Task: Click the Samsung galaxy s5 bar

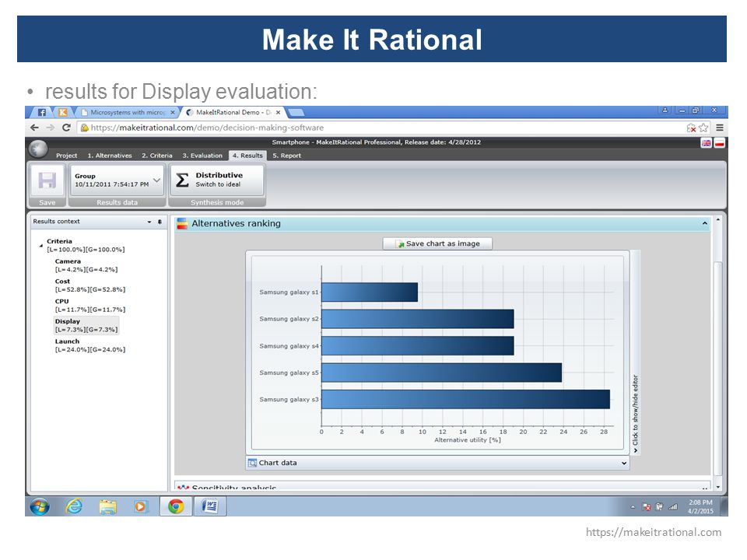Action: pos(442,373)
